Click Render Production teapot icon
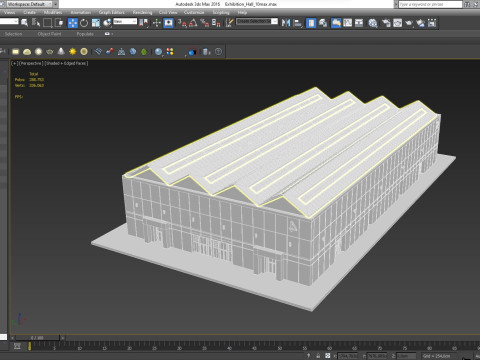480x360 pixels. point(409,23)
